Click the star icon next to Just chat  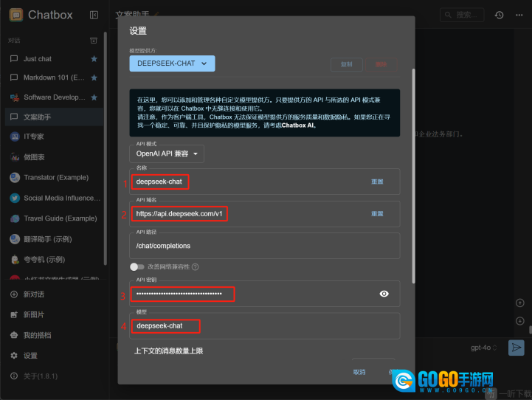click(94, 59)
